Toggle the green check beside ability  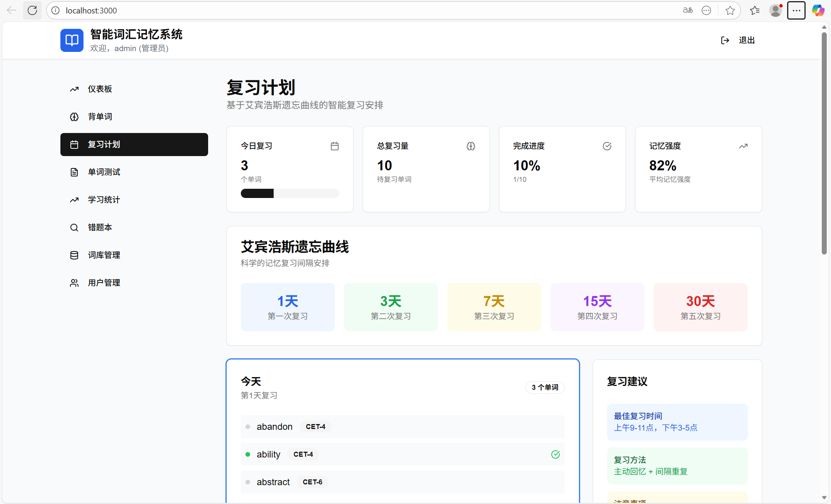[x=555, y=454]
